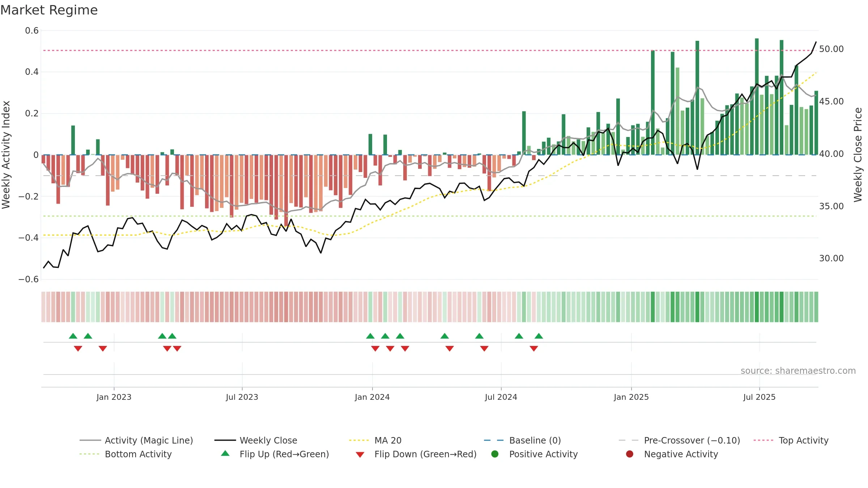Toggle Flip Up (Red→Green) legend entry

click(275, 454)
